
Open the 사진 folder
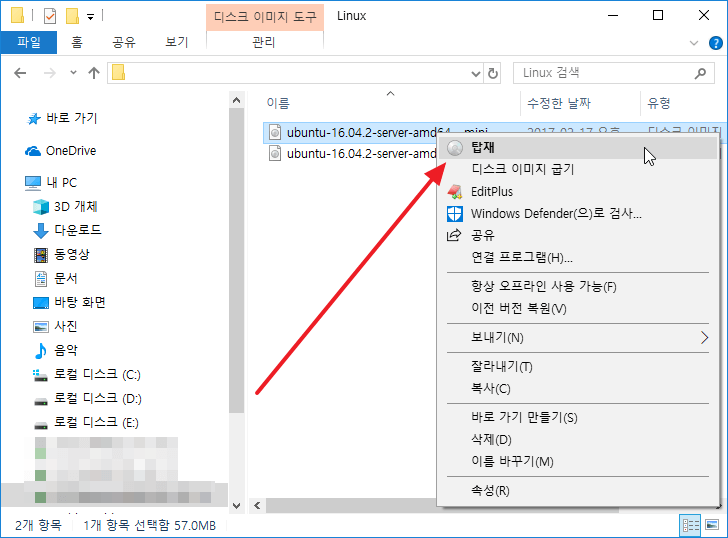pos(55,326)
